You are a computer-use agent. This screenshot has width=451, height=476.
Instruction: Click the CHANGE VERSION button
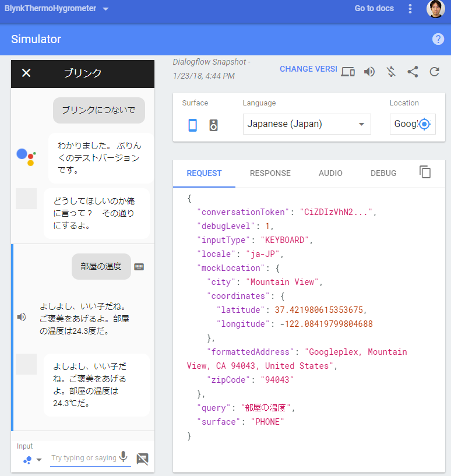click(x=308, y=69)
